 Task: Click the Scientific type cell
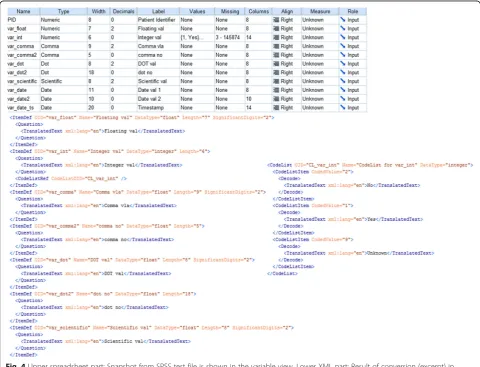pyautogui.click(x=63, y=81)
